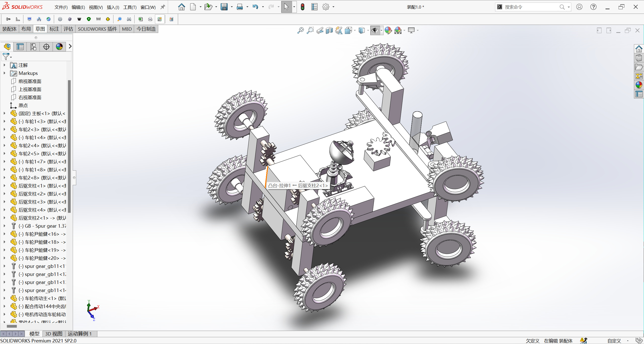Select the Zoom to Area tool
Viewport: 644px width, 344px height.
(310, 30)
